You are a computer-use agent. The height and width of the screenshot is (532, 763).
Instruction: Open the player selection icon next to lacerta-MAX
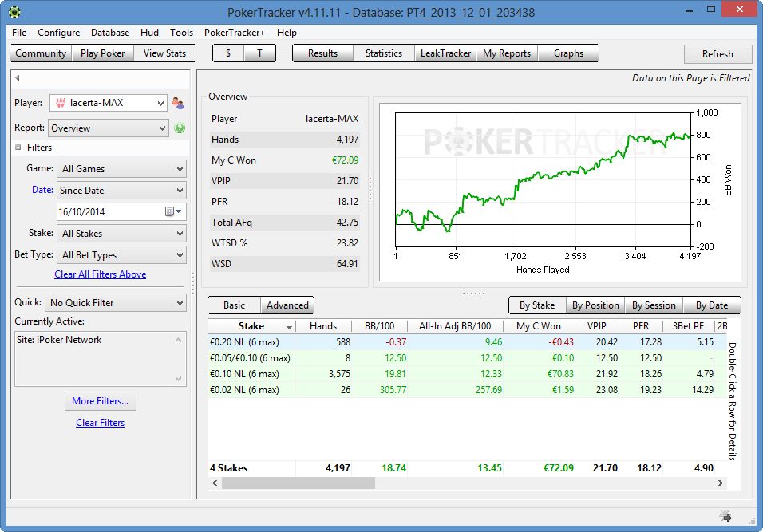[x=178, y=103]
